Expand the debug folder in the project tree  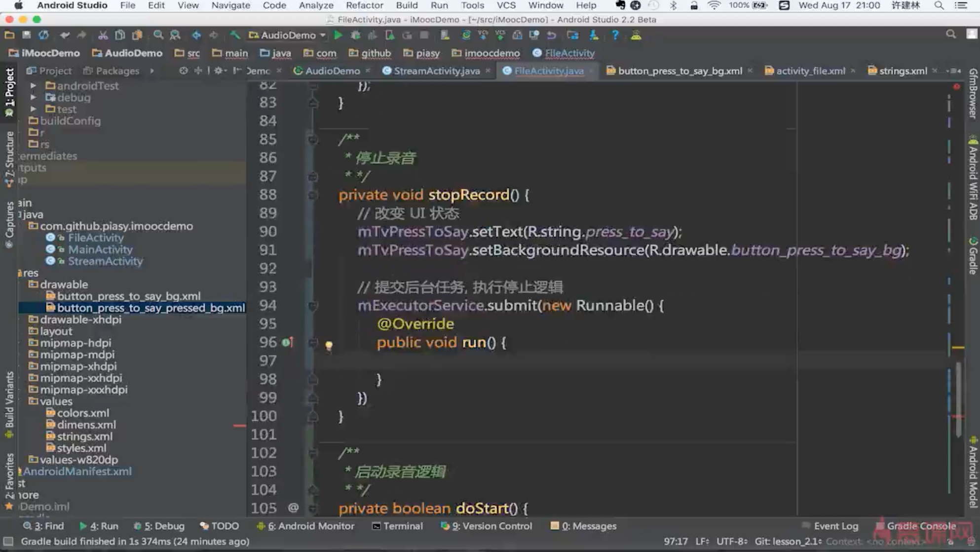pos(33,97)
